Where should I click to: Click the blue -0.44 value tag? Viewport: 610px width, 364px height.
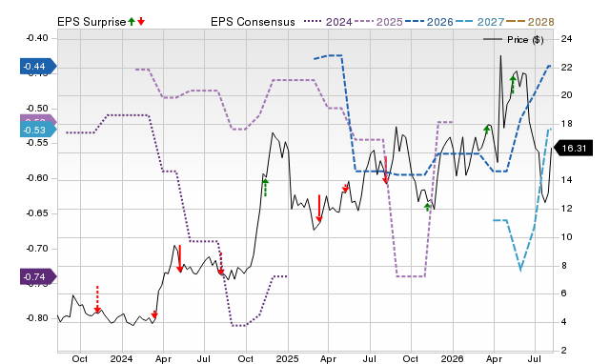click(x=38, y=67)
